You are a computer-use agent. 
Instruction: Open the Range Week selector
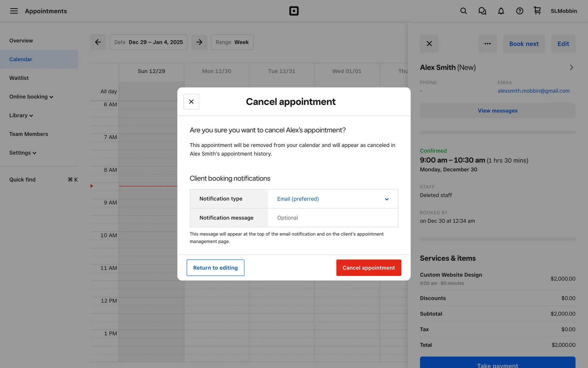[x=232, y=42]
